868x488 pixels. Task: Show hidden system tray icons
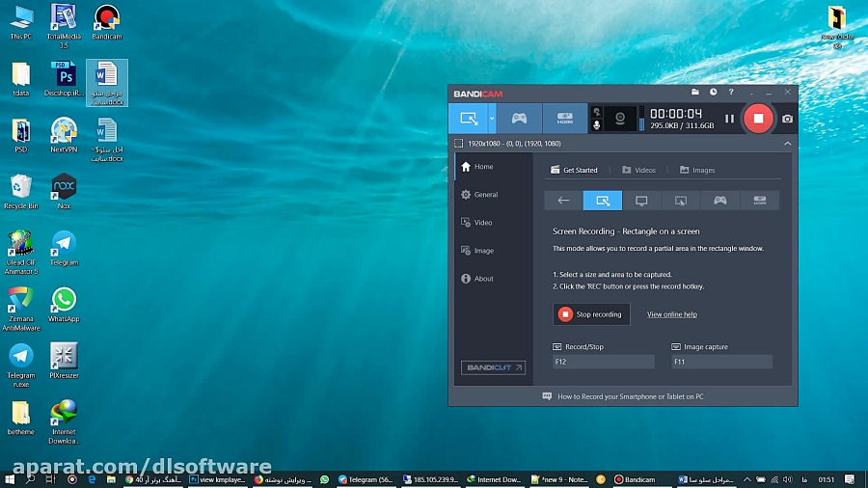746,479
